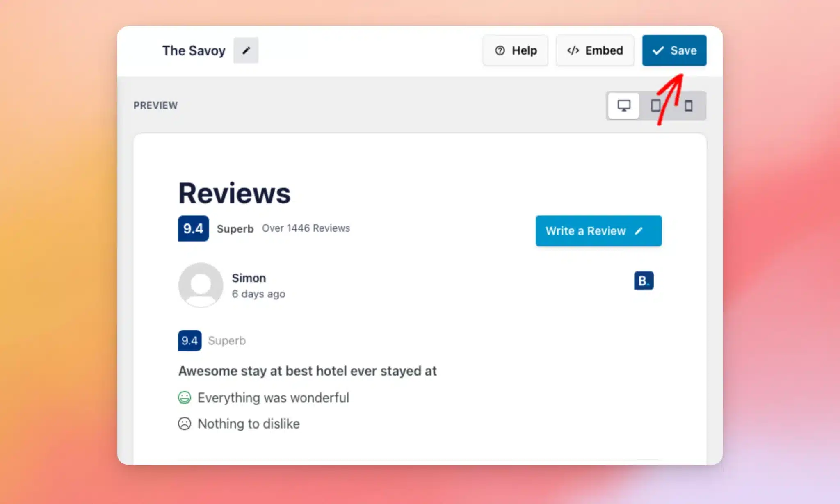Click the Write a Review button
Screen dimensions: 840x504
point(598,231)
